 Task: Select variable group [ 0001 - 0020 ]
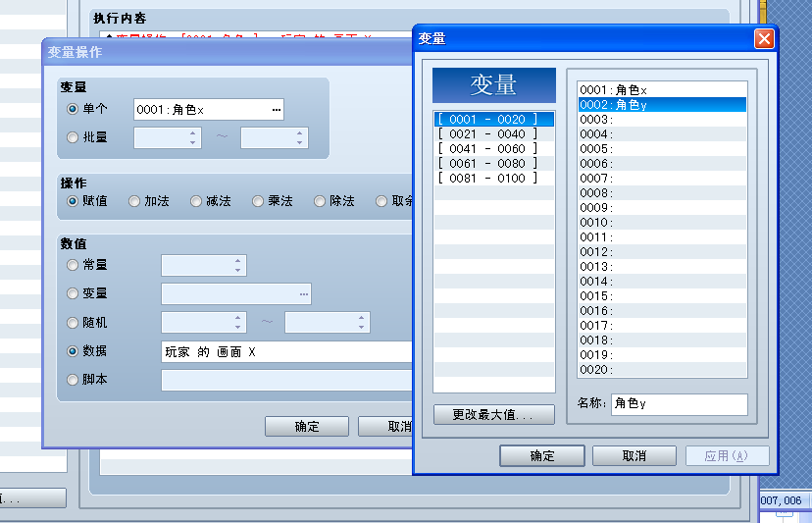[x=494, y=119]
